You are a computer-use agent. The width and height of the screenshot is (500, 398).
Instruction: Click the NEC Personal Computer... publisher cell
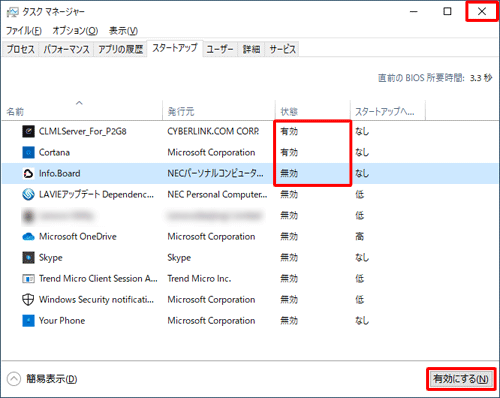(x=217, y=194)
